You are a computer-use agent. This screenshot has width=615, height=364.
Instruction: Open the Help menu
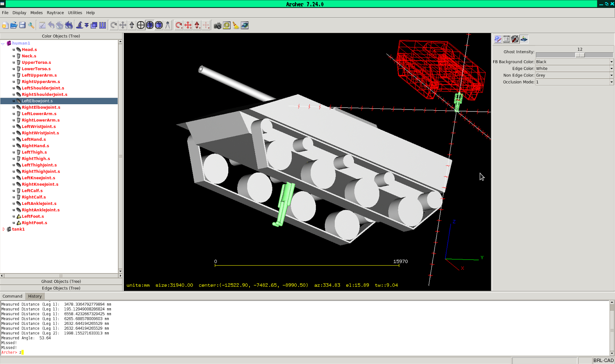[x=90, y=13]
